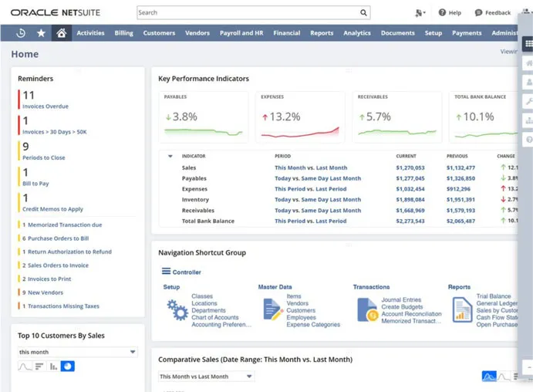Open the Shortcuts star icon

point(41,33)
